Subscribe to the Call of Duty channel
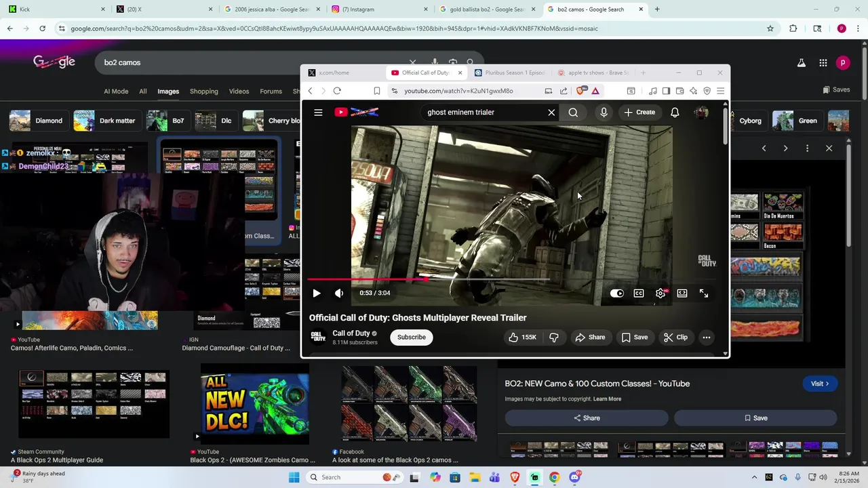868x488 pixels. [412, 337]
